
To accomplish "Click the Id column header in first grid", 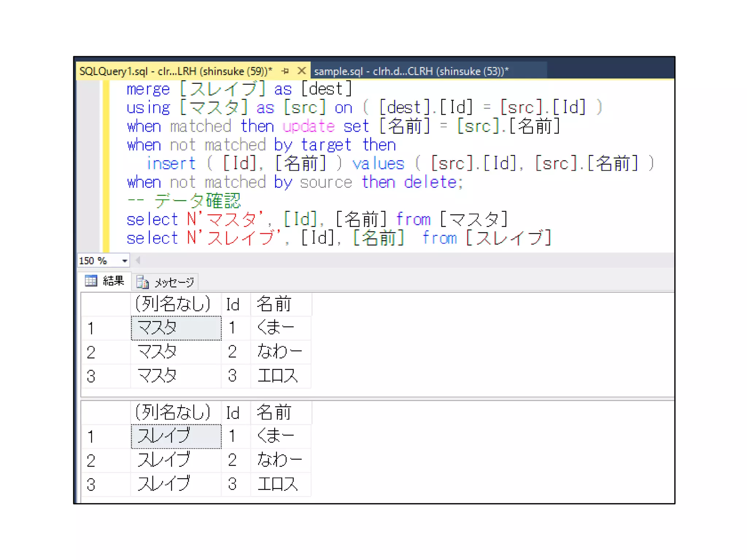I will click(x=233, y=304).
